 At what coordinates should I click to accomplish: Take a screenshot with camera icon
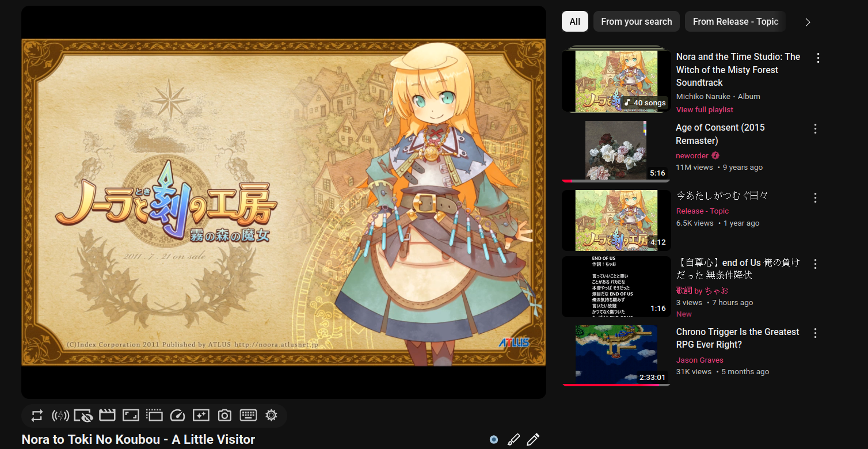[x=224, y=415]
